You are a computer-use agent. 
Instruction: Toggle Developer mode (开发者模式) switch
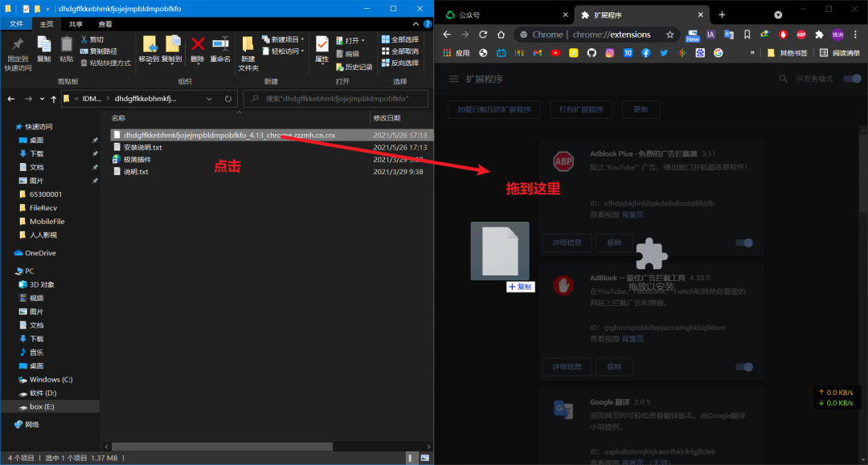coord(853,79)
